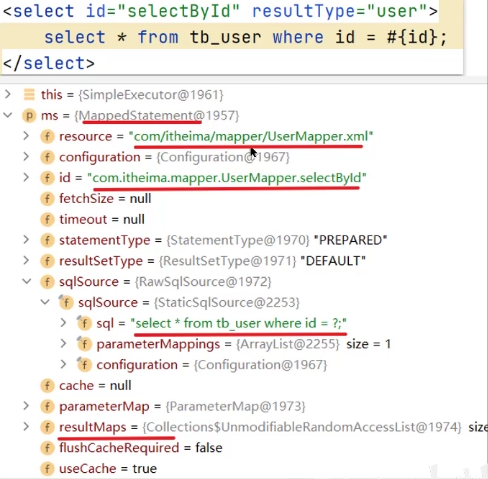Image resolution: width=488 pixels, height=479 pixels.
Task: Expand the this SimpleExecutor node
Action: click(x=8, y=94)
